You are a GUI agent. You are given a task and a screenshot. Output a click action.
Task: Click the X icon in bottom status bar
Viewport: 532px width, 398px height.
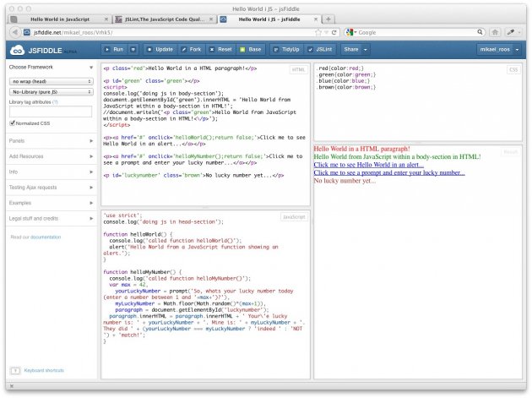12,386
